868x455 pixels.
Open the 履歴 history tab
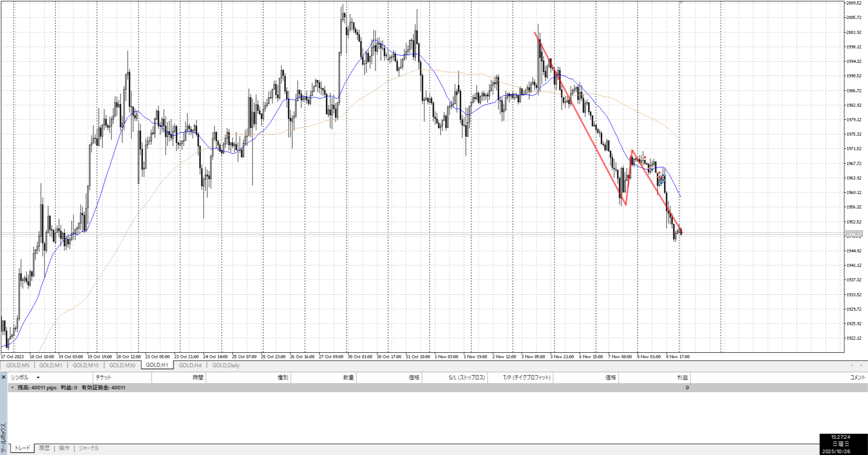tap(44, 448)
